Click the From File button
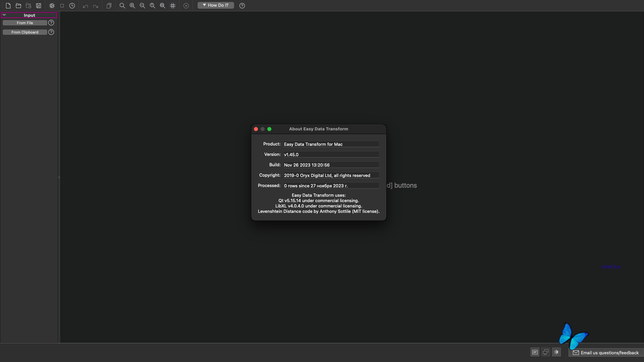644x362 pixels. (x=25, y=23)
